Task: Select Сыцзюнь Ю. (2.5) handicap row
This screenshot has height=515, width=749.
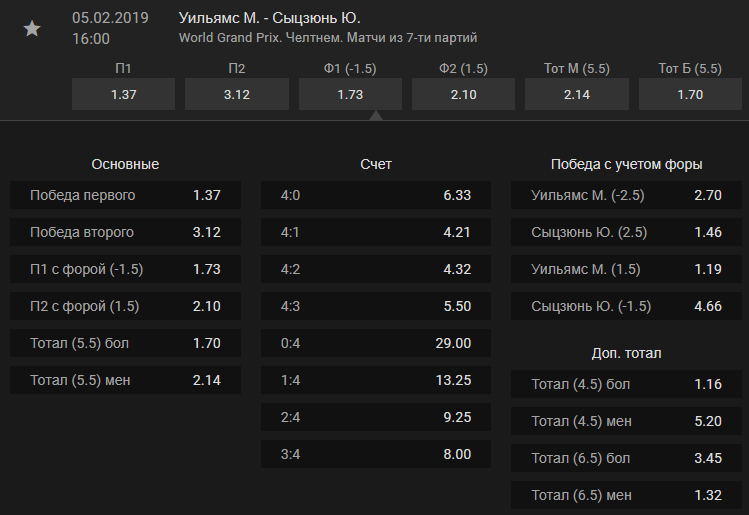Action: pyautogui.click(x=626, y=232)
